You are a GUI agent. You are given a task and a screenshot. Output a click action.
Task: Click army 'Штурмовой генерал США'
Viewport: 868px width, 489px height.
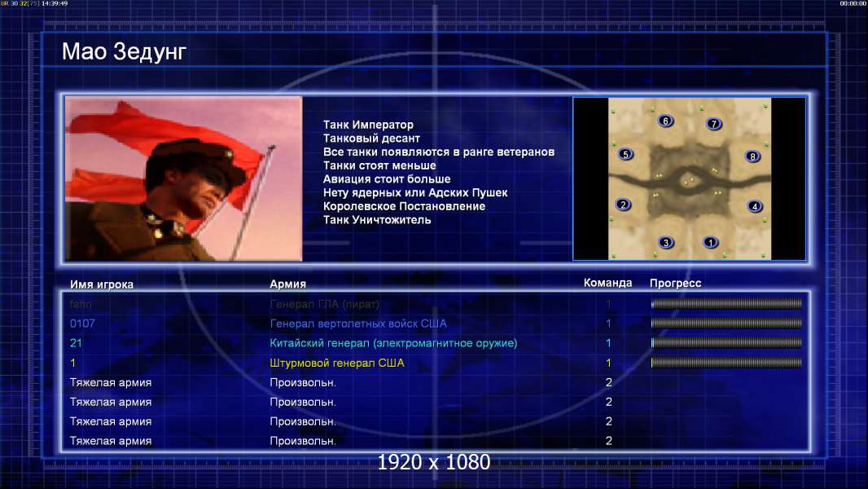point(337,363)
